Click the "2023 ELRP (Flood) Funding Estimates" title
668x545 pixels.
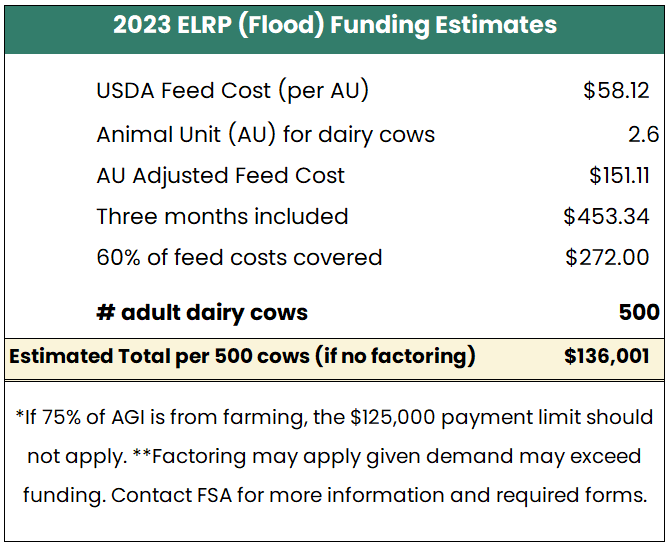pyautogui.click(x=334, y=26)
